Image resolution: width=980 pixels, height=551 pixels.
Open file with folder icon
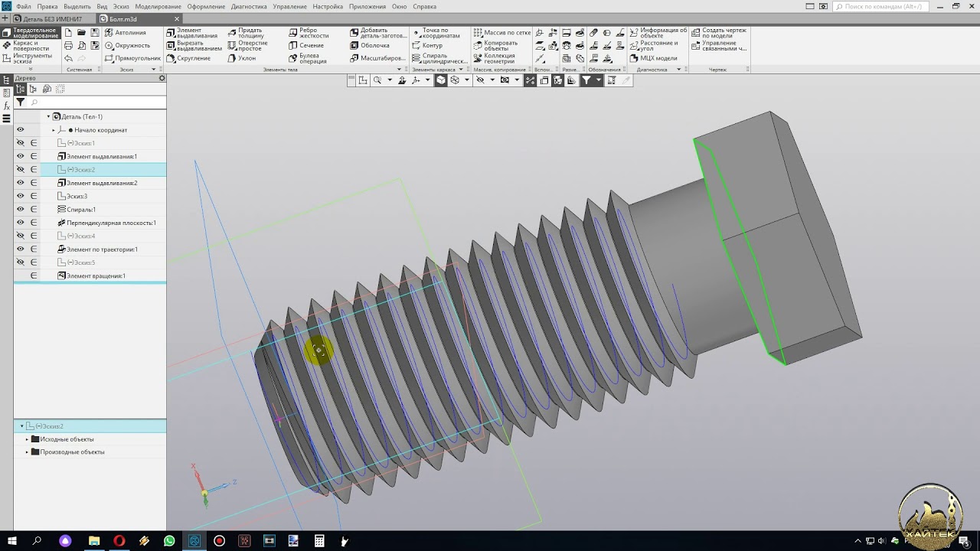coord(81,33)
